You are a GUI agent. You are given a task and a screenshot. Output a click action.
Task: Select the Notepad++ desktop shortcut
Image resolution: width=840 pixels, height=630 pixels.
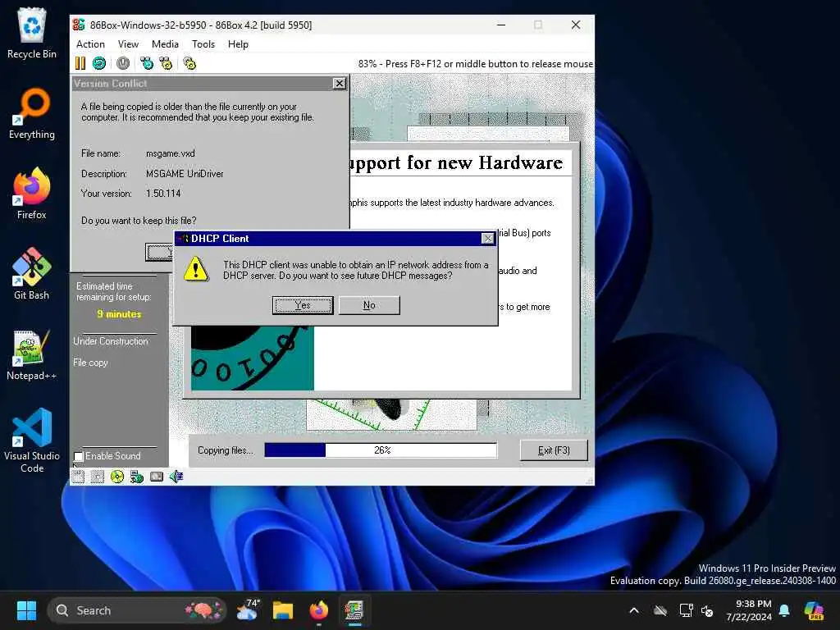32,354
